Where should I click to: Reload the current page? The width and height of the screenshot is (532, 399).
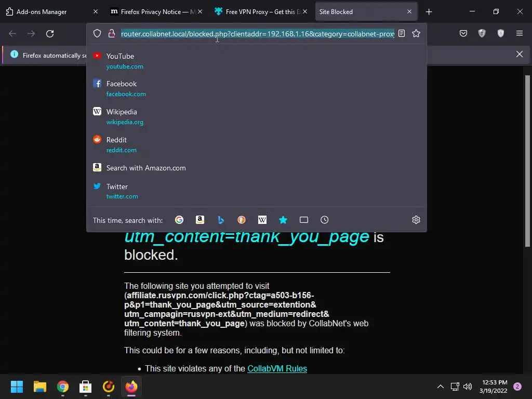[50, 34]
